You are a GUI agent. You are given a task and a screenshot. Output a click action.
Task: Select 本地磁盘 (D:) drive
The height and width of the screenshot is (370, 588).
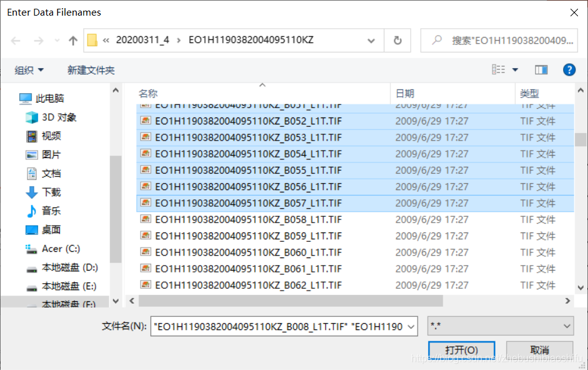click(x=62, y=267)
